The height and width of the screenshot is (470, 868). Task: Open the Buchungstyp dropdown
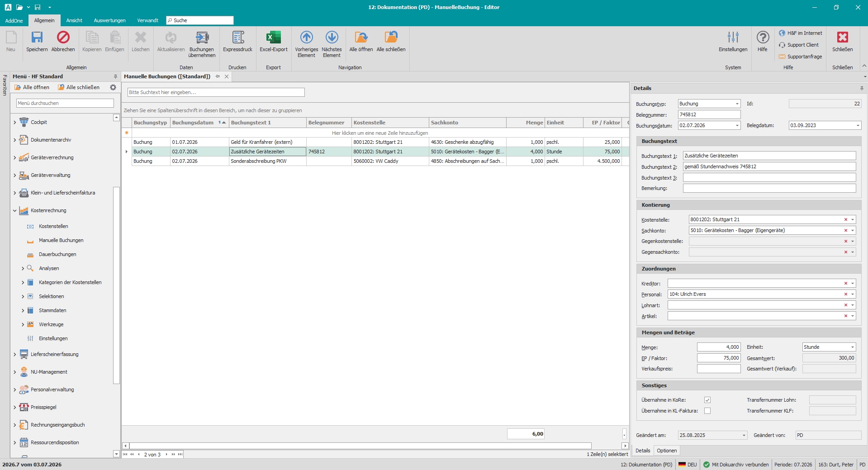(737, 104)
